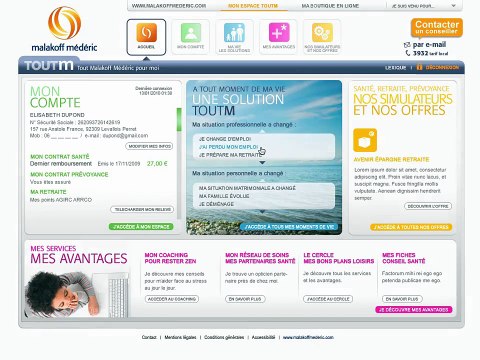Click the lock icon near Déconnexion
This screenshot has height=360, width=480.
pos(419,67)
